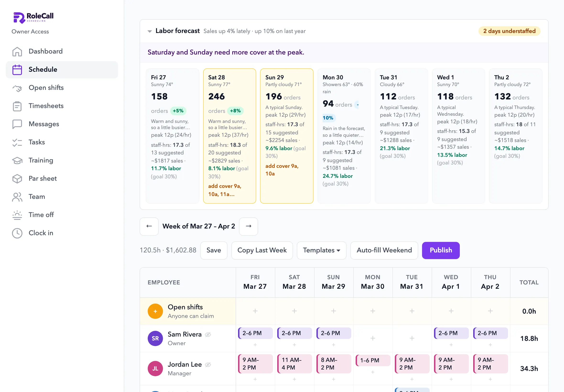This screenshot has height=392, width=564.
Task: Open Timesheets in the sidebar
Action: (x=62, y=106)
